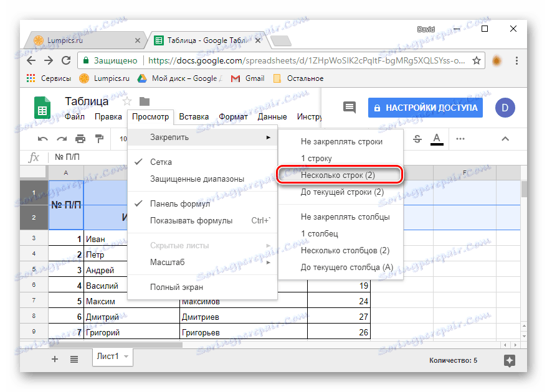This screenshot has width=547, height=392.
Task: Open access settings with Настройки доступа button
Action: click(x=425, y=107)
